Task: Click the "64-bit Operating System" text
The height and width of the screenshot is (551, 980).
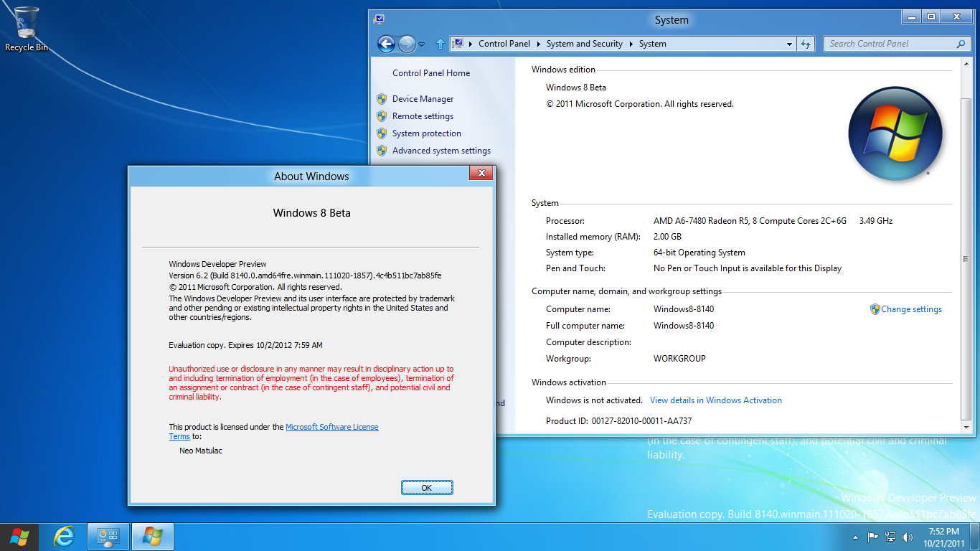Action: pyautogui.click(x=699, y=253)
